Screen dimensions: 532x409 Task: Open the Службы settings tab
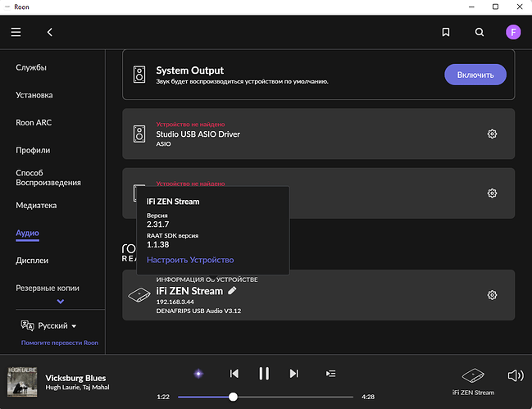[31, 67]
